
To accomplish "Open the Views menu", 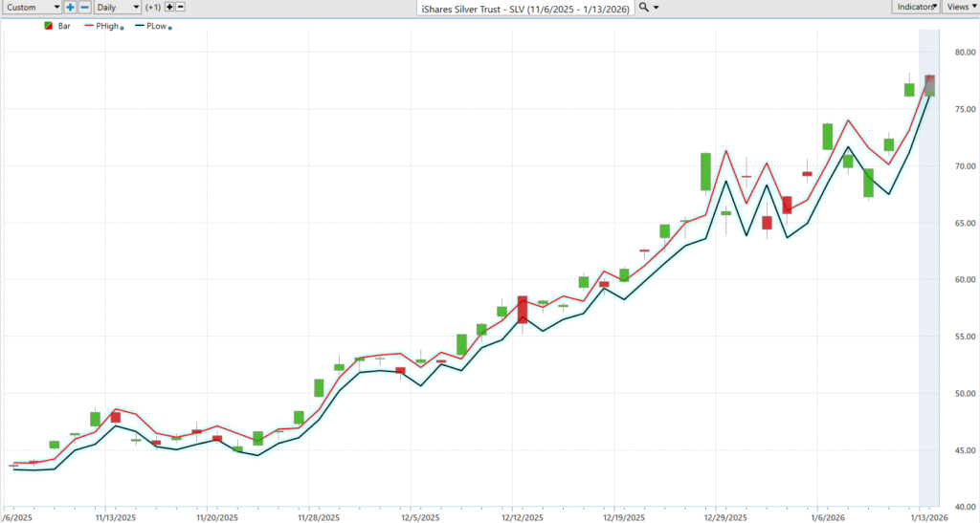I will point(960,7).
